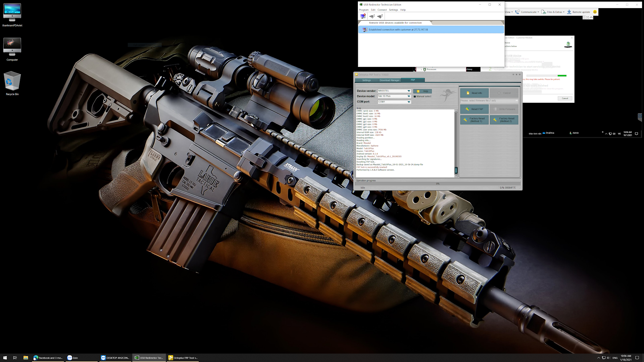Click Factory Reset Method 1 button
The height and width of the screenshot is (362, 644).
click(474, 120)
